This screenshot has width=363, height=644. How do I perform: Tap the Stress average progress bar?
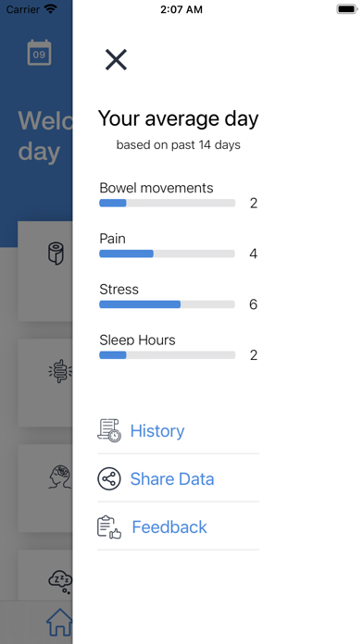pyautogui.click(x=168, y=304)
